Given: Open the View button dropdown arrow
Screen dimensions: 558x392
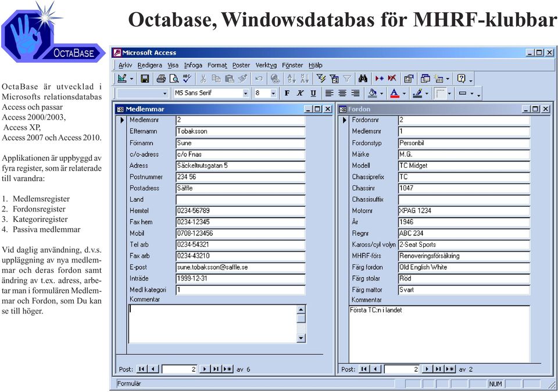Looking at the screenshot, I should pos(132,78).
